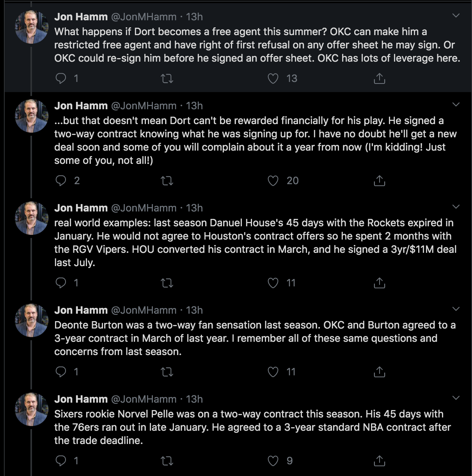Reply to the Dort free agent tweet
Image resolution: width=472 pixels, height=476 pixels.
coord(61,78)
